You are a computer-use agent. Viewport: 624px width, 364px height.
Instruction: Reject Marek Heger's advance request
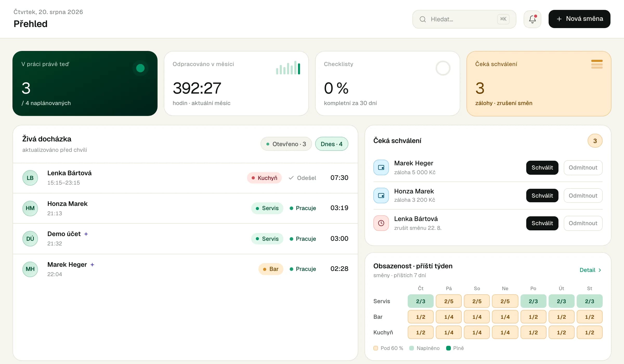(x=583, y=168)
